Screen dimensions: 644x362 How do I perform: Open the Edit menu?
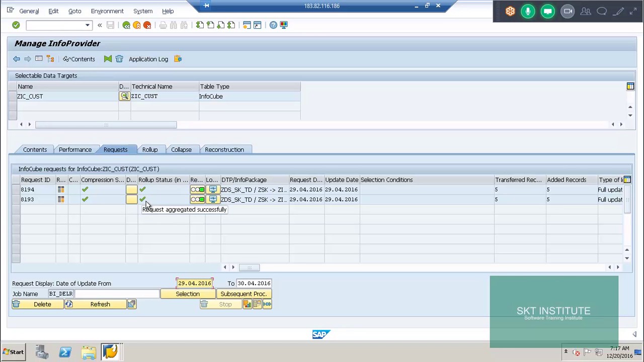point(53,11)
